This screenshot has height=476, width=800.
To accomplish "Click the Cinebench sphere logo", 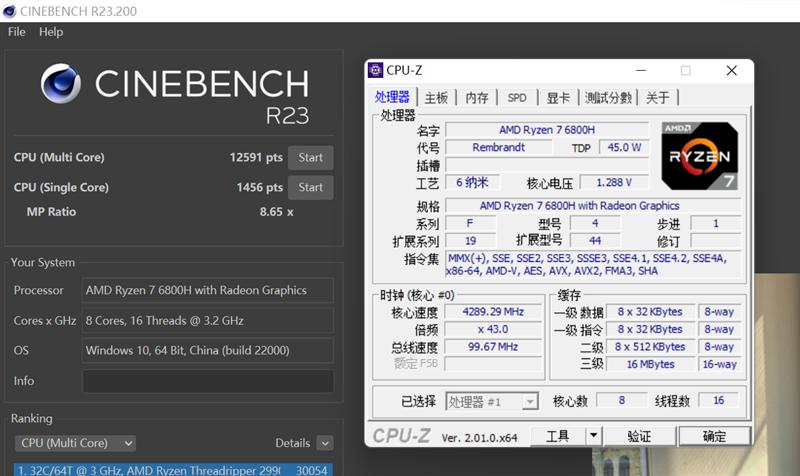I will [61, 83].
